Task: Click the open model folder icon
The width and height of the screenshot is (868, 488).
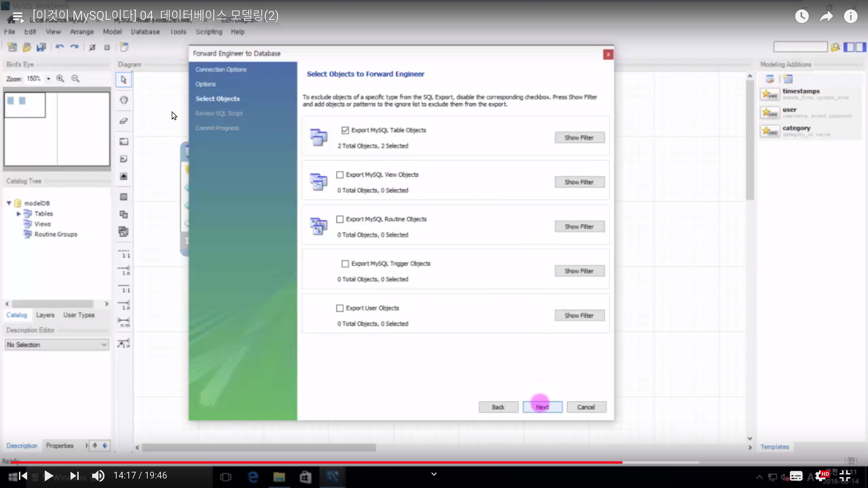Action: 27,47
